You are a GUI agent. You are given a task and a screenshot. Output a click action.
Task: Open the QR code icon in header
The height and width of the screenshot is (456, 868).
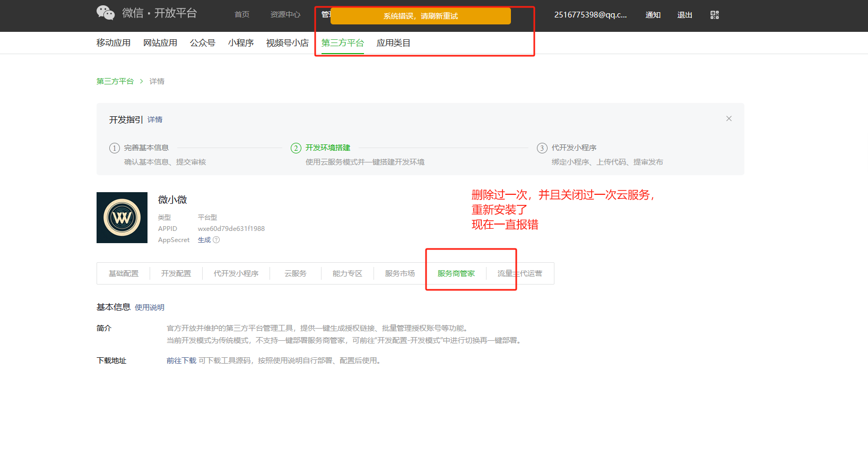click(715, 15)
